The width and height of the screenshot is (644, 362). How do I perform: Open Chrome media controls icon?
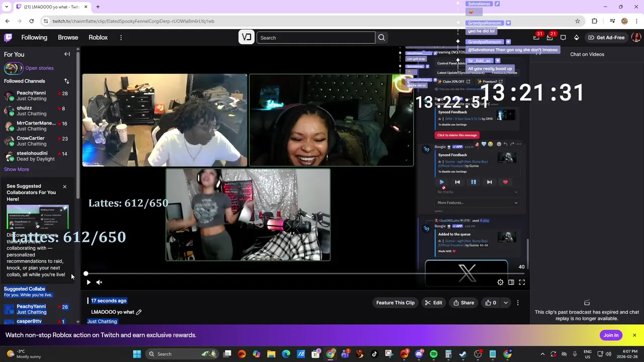(612, 21)
